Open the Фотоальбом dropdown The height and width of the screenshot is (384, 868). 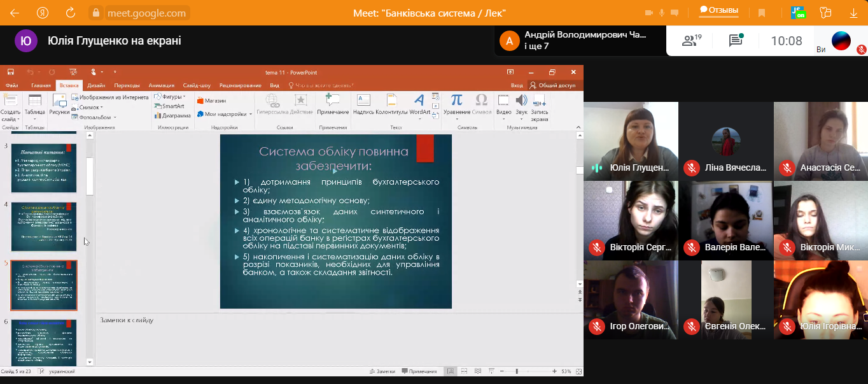click(95, 117)
